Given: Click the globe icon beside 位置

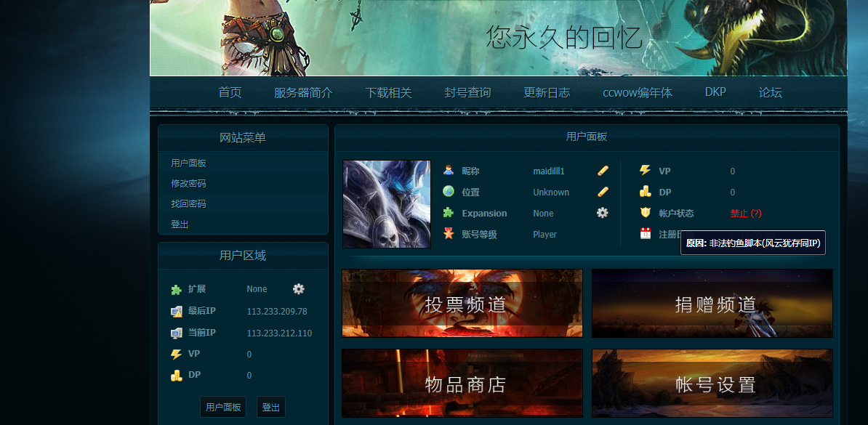Looking at the screenshot, I should pos(449,192).
